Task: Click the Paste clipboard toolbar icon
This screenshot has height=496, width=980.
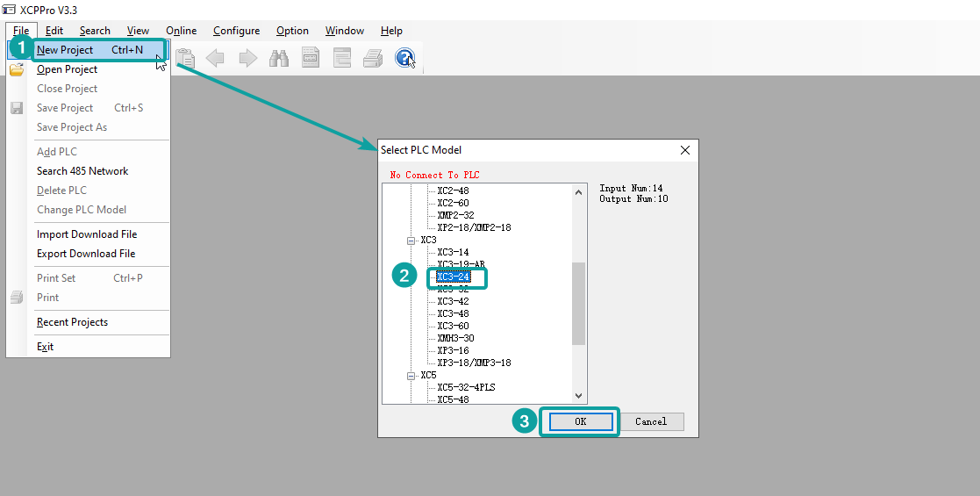Action: tap(185, 59)
